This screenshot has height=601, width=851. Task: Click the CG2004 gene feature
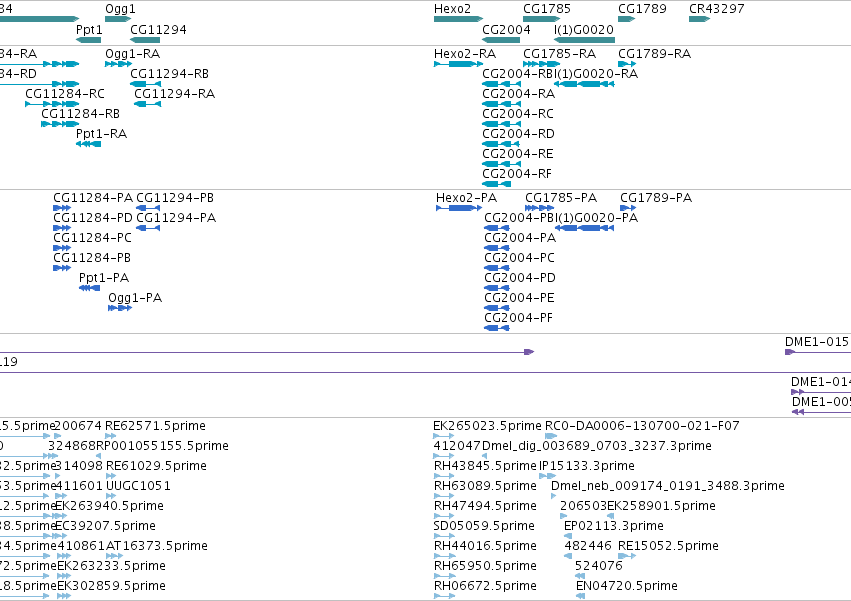point(501,40)
